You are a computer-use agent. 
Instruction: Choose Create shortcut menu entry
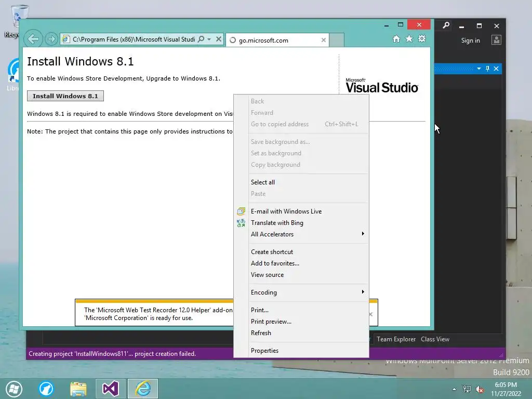(x=301, y=252)
